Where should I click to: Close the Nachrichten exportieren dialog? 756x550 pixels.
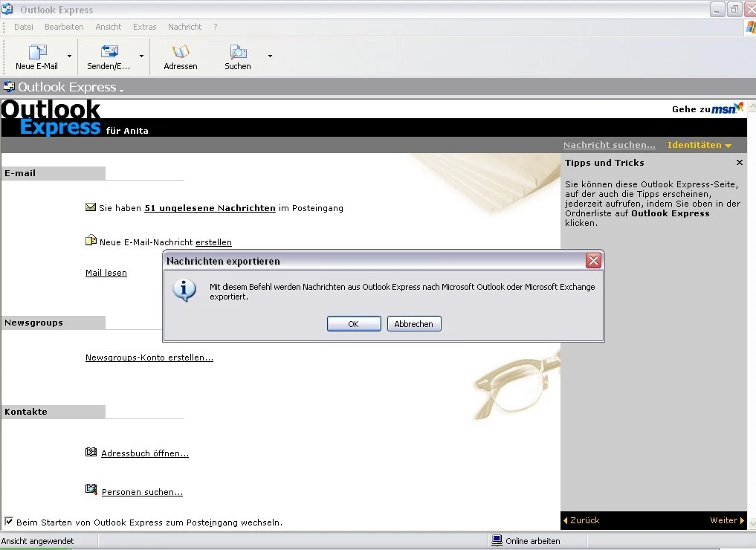(593, 261)
